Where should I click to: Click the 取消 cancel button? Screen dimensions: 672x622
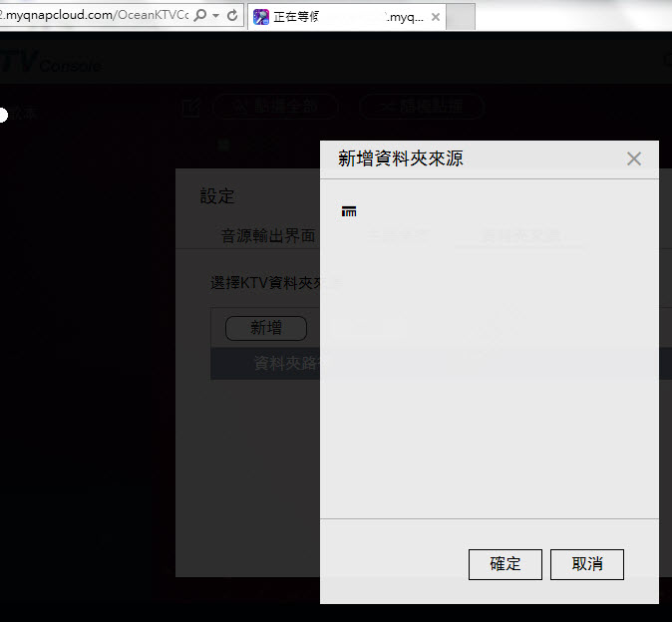[586, 564]
